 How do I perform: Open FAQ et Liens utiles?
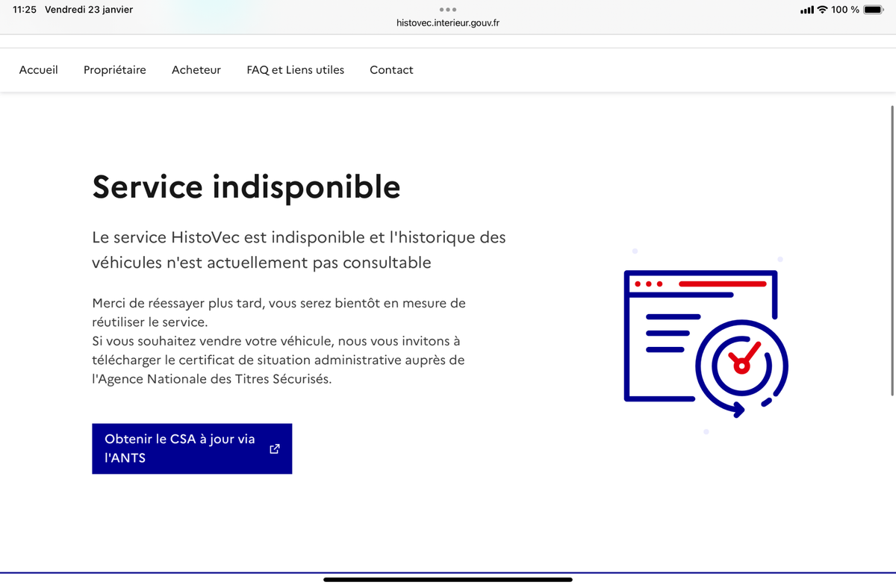tap(296, 70)
